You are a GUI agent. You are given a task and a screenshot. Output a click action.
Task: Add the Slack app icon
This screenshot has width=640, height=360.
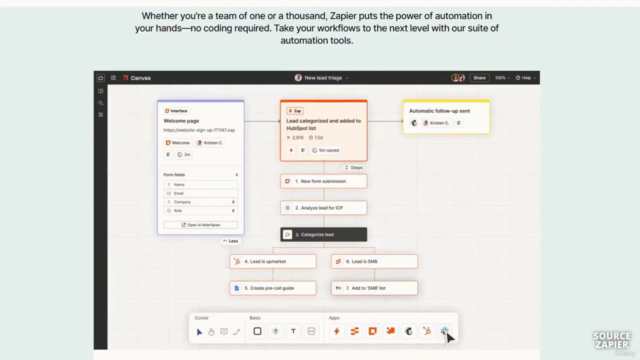(x=444, y=331)
